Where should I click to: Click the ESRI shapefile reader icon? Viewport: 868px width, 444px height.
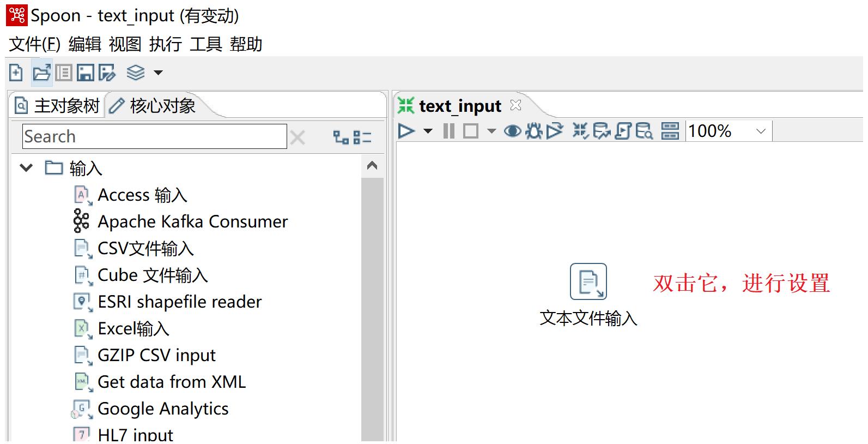point(82,302)
